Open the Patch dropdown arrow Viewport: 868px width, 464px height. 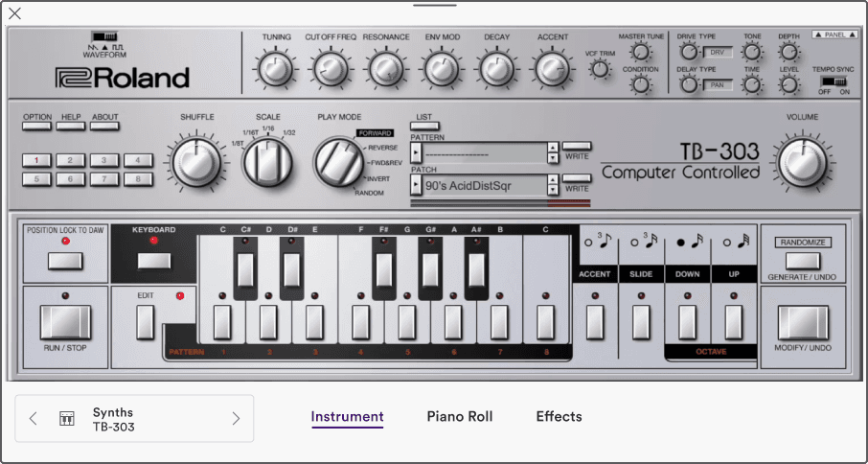point(416,185)
